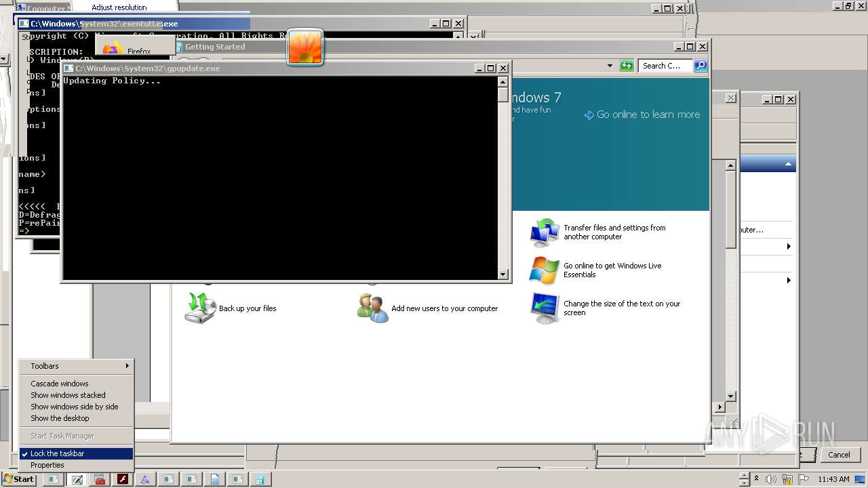
Task: Click the Firefox icon thumbnail
Action: pos(113,49)
